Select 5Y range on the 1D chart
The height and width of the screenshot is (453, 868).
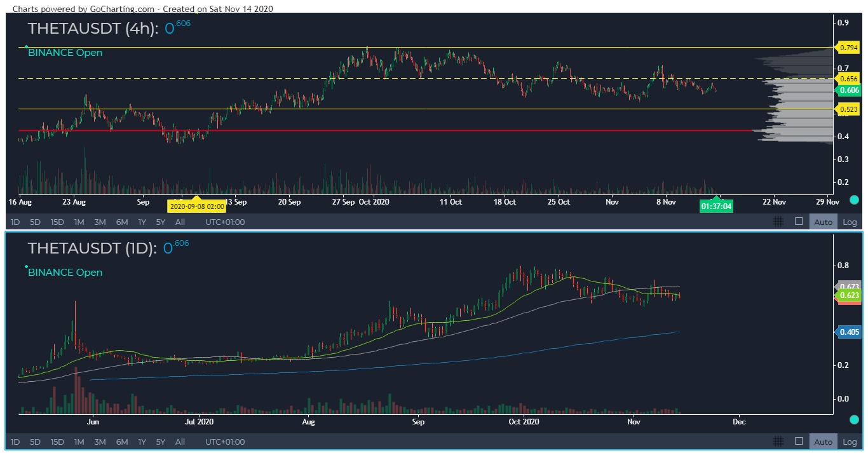(x=161, y=442)
